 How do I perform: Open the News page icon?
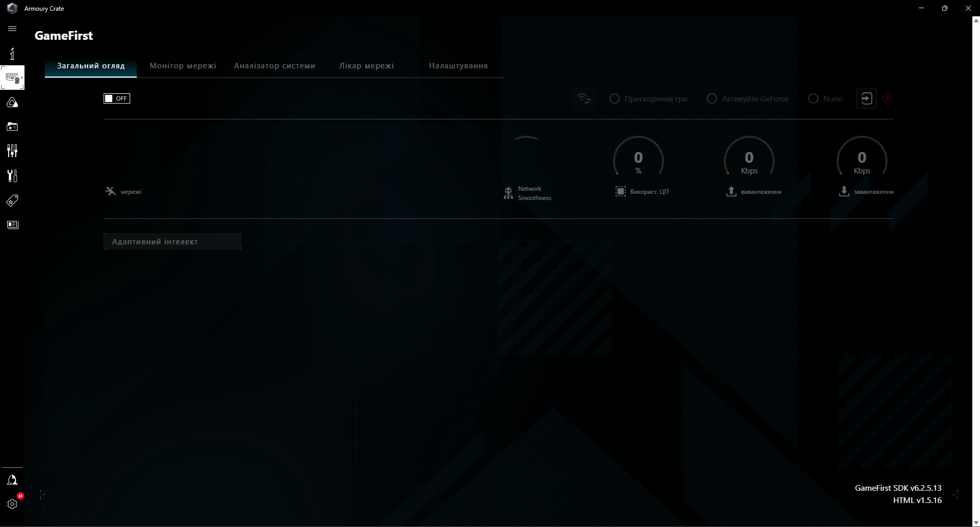tap(12, 224)
